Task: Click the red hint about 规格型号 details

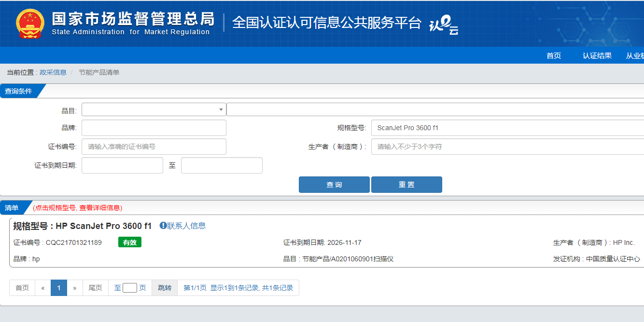Action: click(78, 208)
